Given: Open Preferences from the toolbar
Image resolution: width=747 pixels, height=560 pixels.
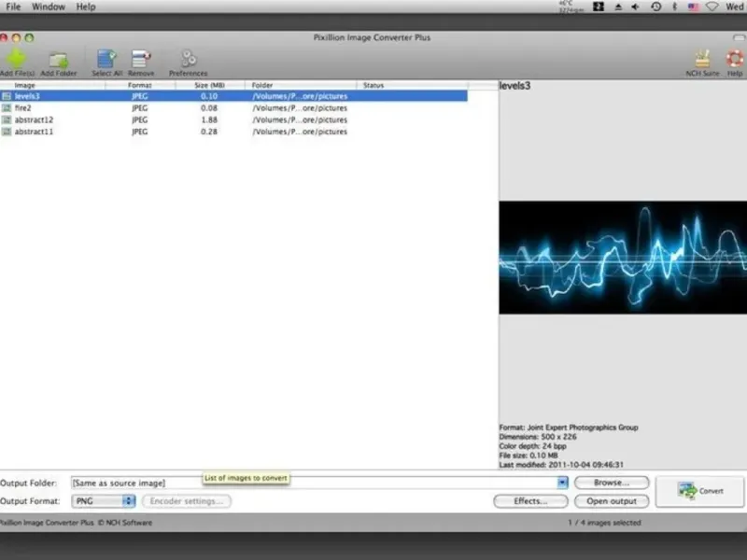Looking at the screenshot, I should pyautogui.click(x=188, y=60).
